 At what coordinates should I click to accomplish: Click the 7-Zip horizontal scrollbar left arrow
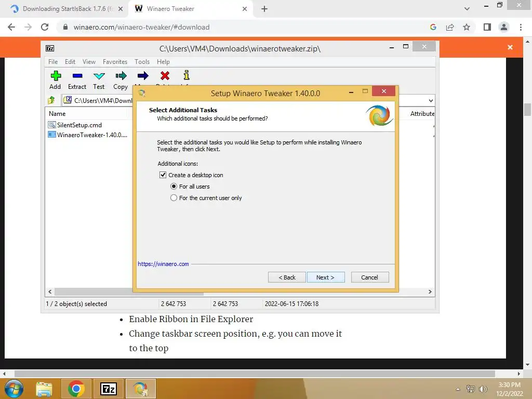click(x=50, y=292)
